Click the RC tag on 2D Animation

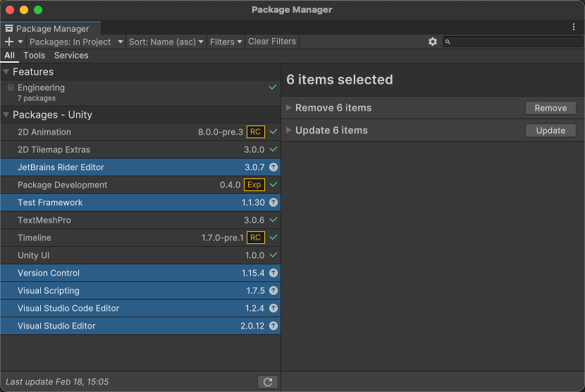[x=255, y=132]
